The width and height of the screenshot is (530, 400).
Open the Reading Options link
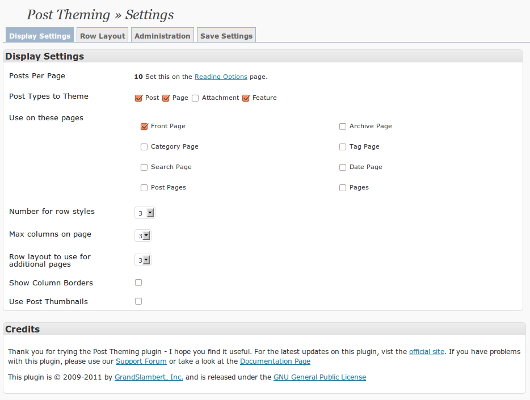(221, 77)
